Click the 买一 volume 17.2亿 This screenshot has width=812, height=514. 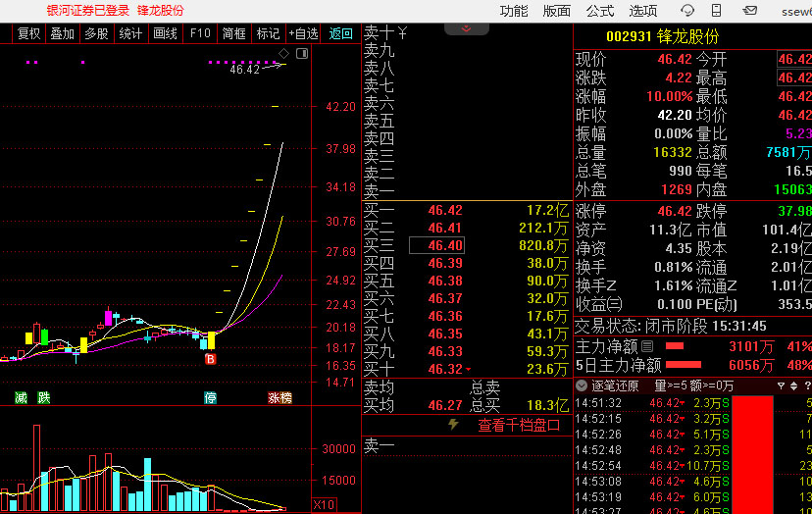547,210
